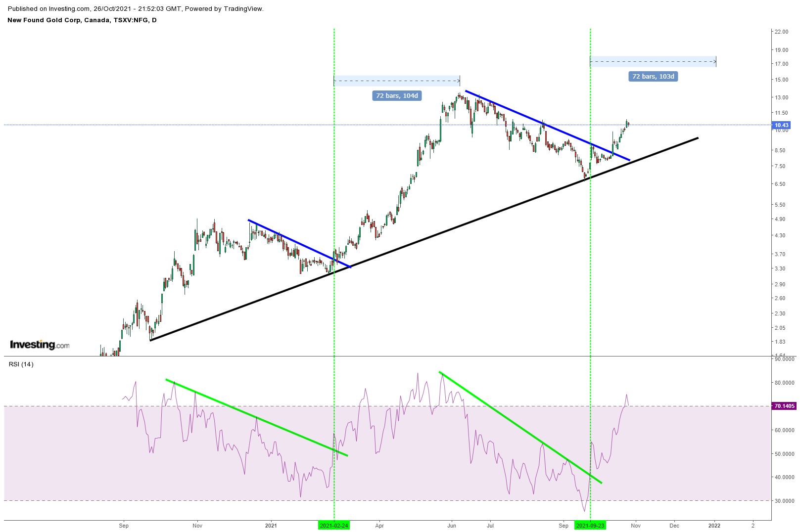This screenshot has width=800, height=532.
Task: Click the 11.50 price axis label
Action: pos(782,113)
